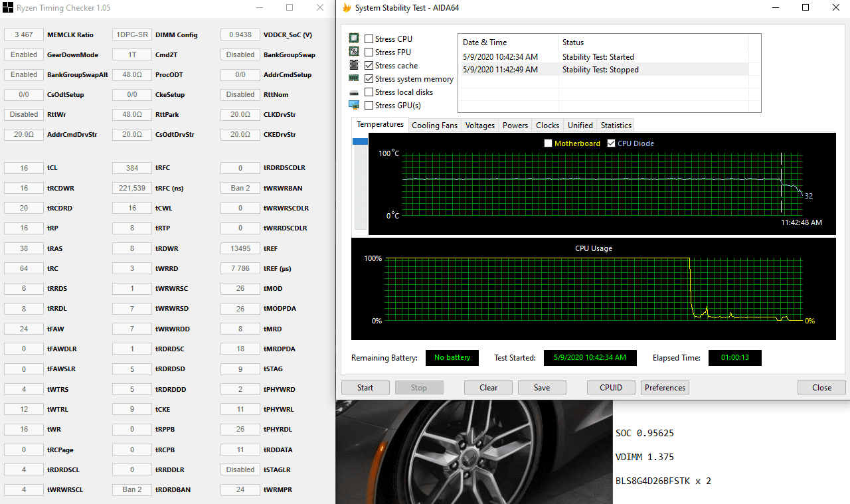This screenshot has width=850, height=504.
Task: Enable Stress local disks checkbox
Action: click(369, 92)
